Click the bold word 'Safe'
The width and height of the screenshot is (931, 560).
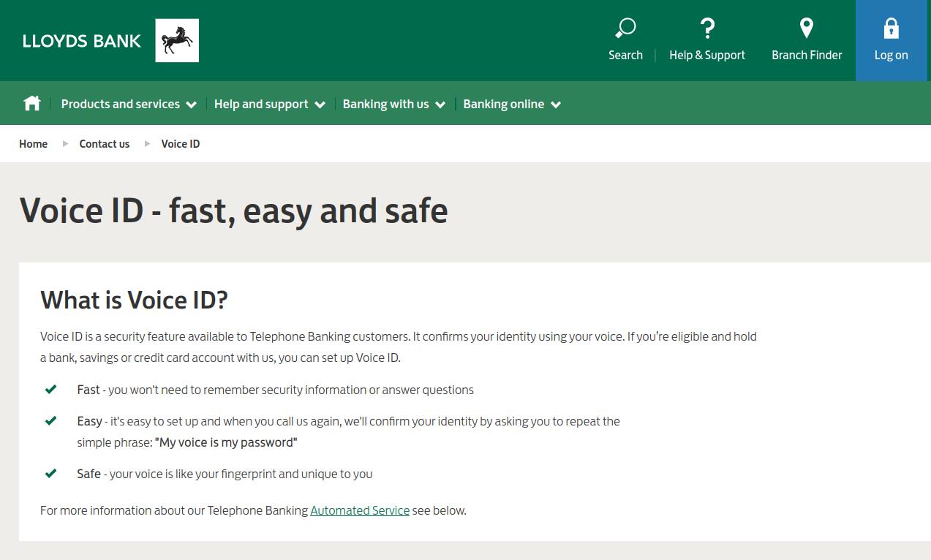[88, 474]
